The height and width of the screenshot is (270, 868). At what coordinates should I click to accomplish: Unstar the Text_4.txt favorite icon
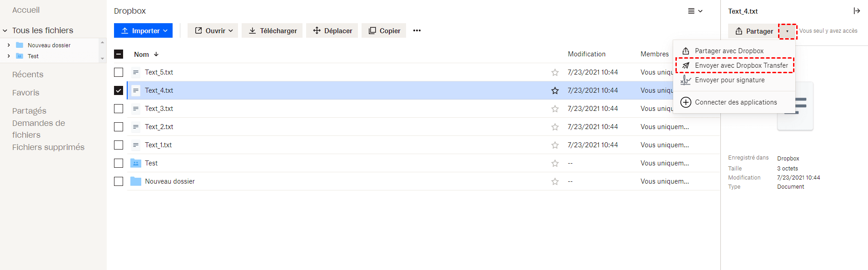point(555,90)
